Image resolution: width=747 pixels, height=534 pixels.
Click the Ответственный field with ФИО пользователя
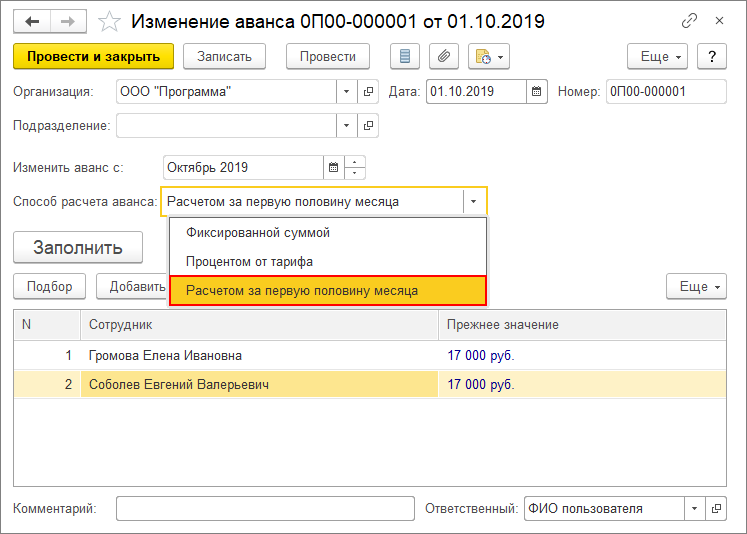(x=604, y=509)
